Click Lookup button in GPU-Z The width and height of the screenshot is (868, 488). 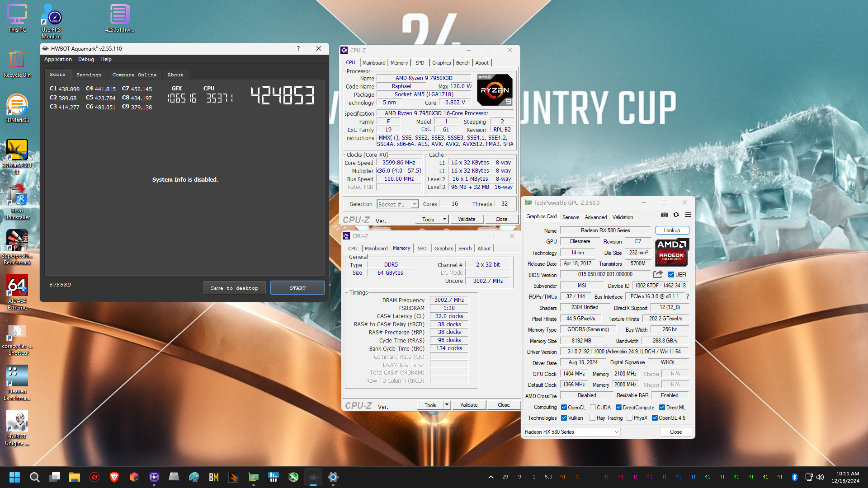click(672, 230)
